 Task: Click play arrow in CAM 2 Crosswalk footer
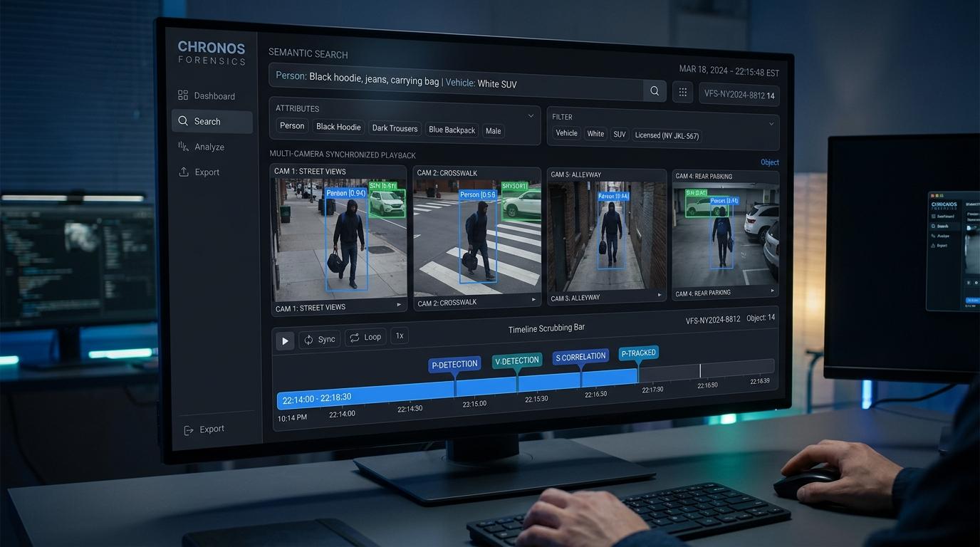pyautogui.click(x=533, y=300)
